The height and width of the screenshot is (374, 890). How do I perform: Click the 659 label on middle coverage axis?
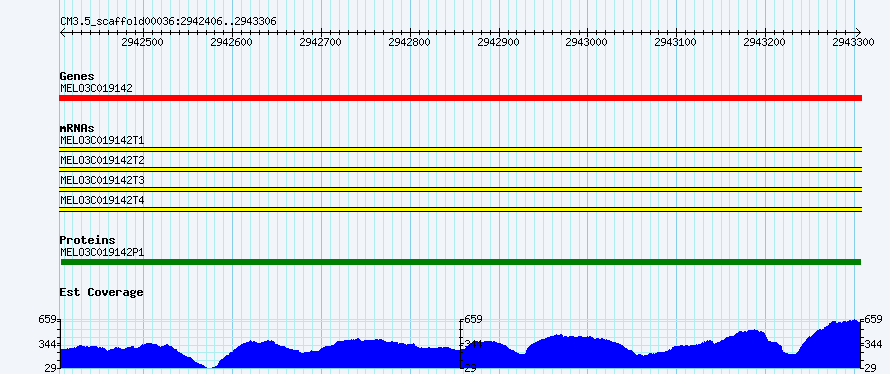click(x=473, y=320)
